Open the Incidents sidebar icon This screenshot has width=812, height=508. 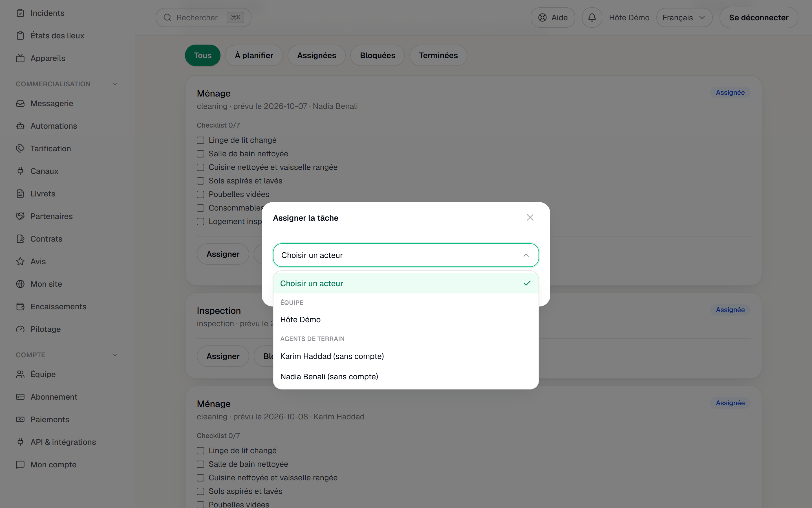pyautogui.click(x=20, y=13)
